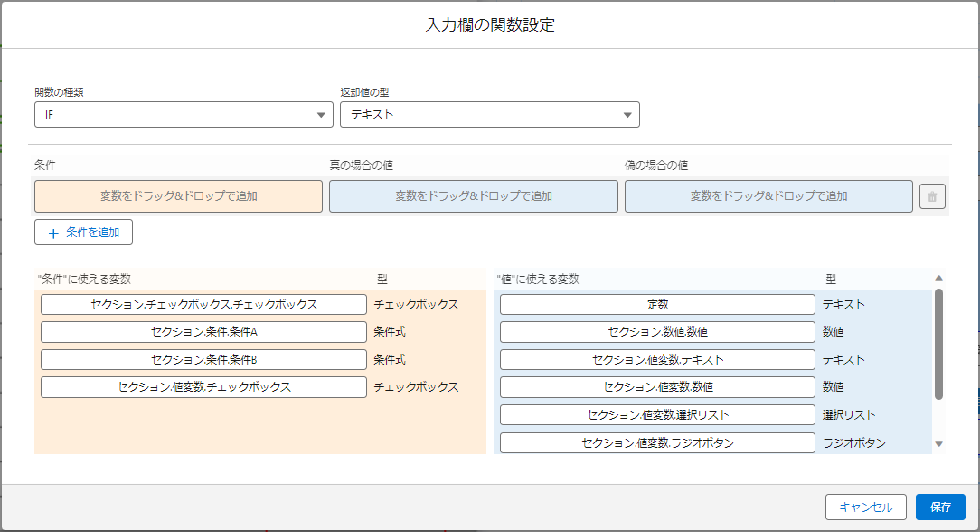
Task: Click the 真の場合の値 drop zone field
Action: click(473, 196)
